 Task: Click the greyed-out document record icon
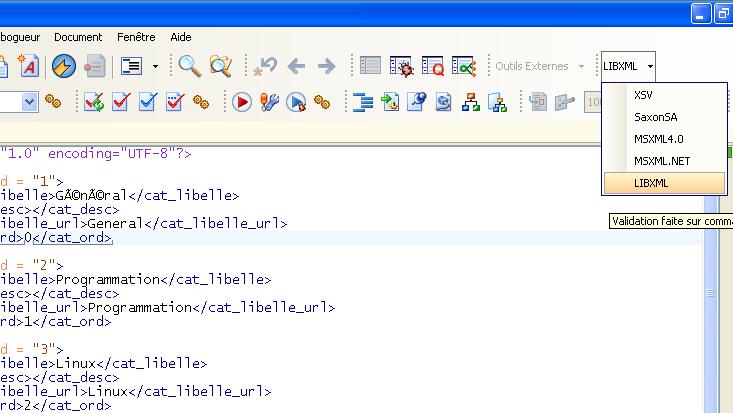tap(94, 66)
